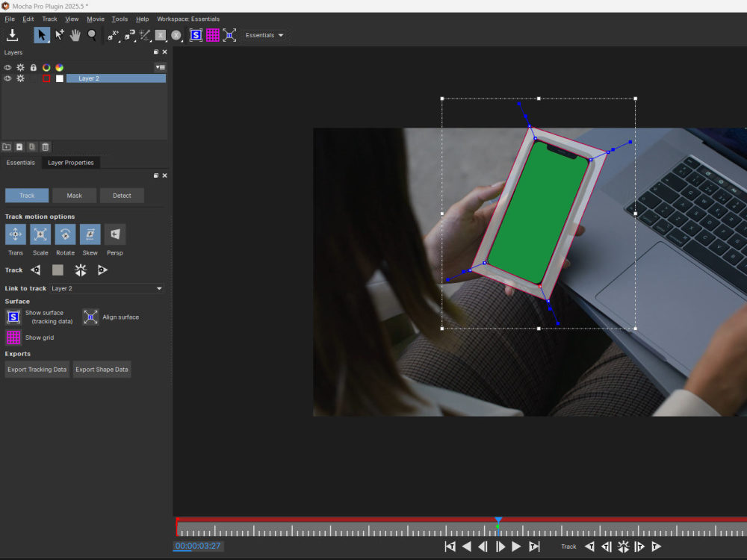Open the File menu

tap(10, 19)
